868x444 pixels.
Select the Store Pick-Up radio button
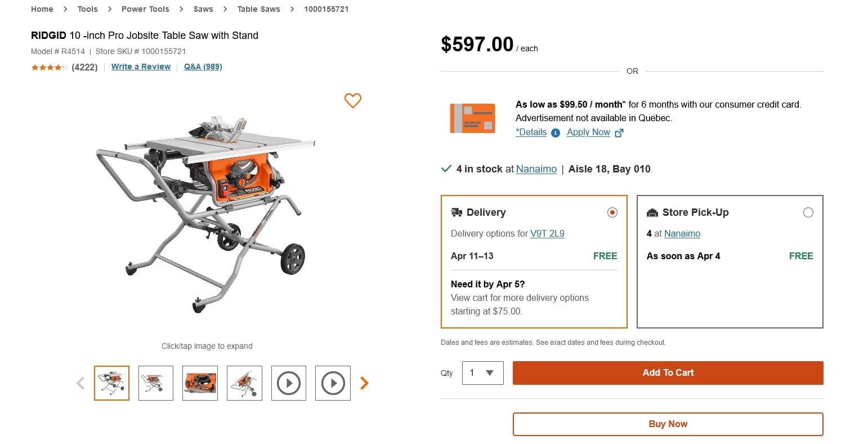[808, 212]
